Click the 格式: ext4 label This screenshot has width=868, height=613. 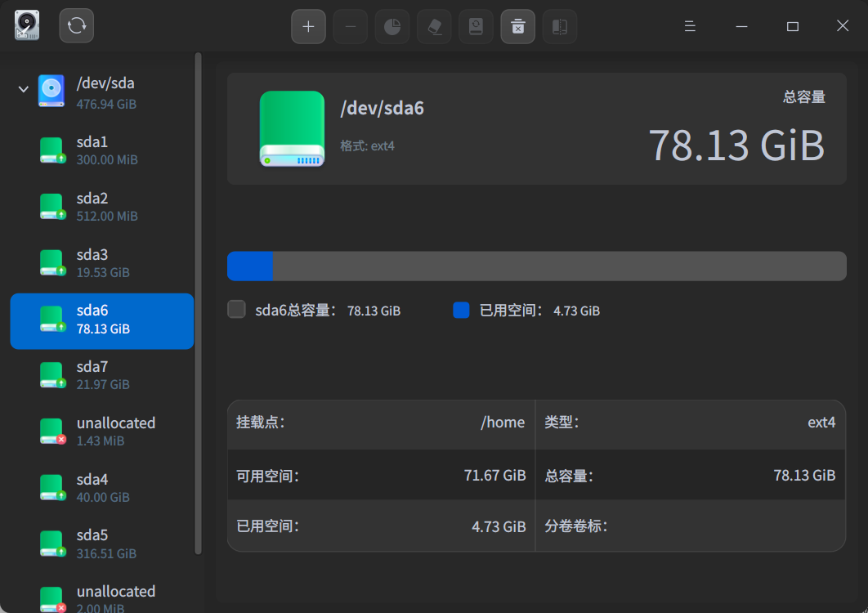click(x=367, y=146)
